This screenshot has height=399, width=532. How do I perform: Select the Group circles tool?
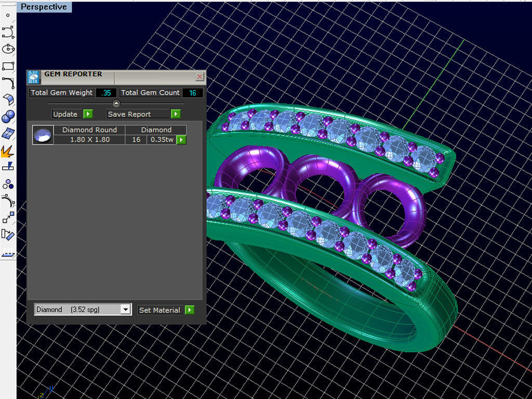pyautogui.click(x=8, y=184)
